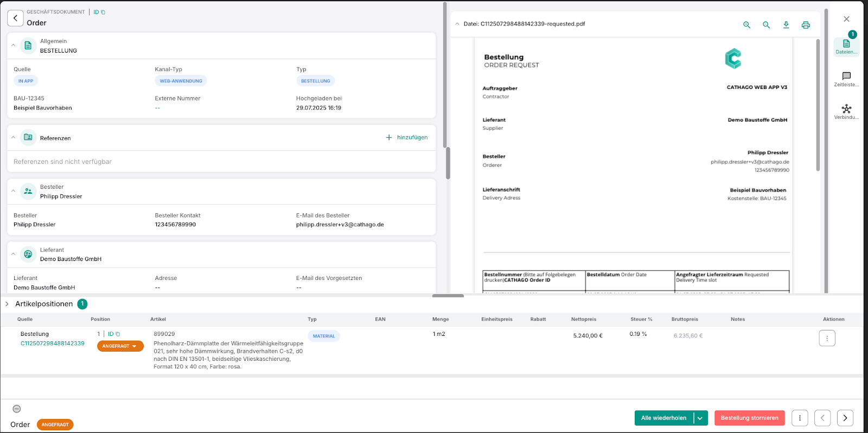Image resolution: width=868 pixels, height=433 pixels.
Task: Open the ANGEFRAGT status dropdown on position
Action: click(120, 346)
